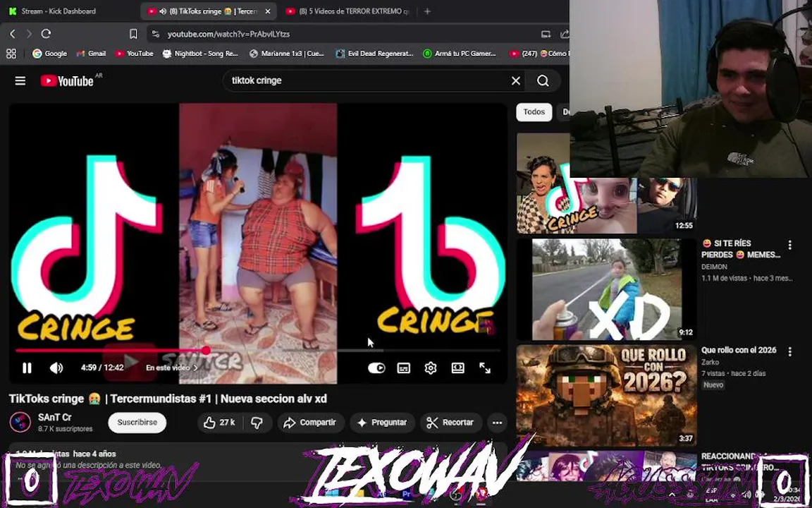Switch to theater mode view

[457, 368]
